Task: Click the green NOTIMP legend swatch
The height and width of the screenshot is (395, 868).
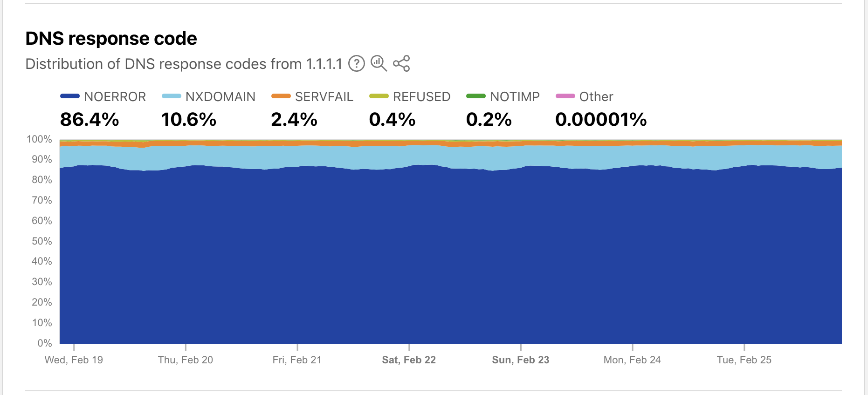Action: 475,96
